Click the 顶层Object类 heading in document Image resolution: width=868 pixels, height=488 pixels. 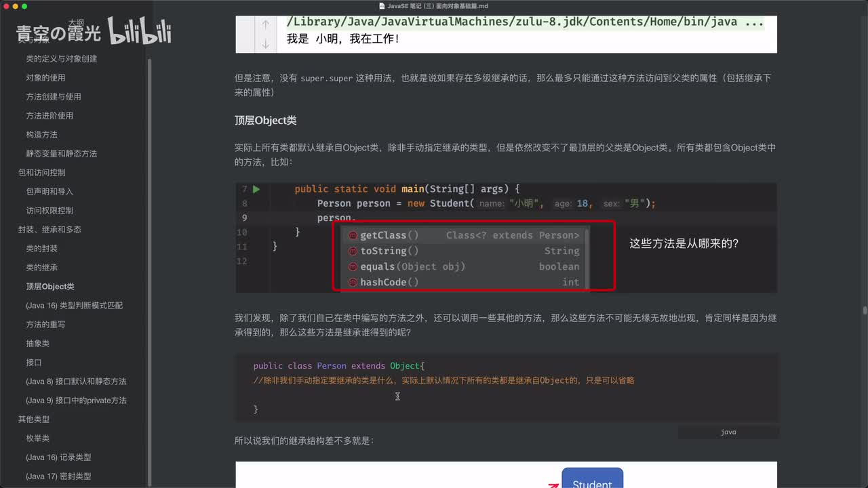point(266,121)
